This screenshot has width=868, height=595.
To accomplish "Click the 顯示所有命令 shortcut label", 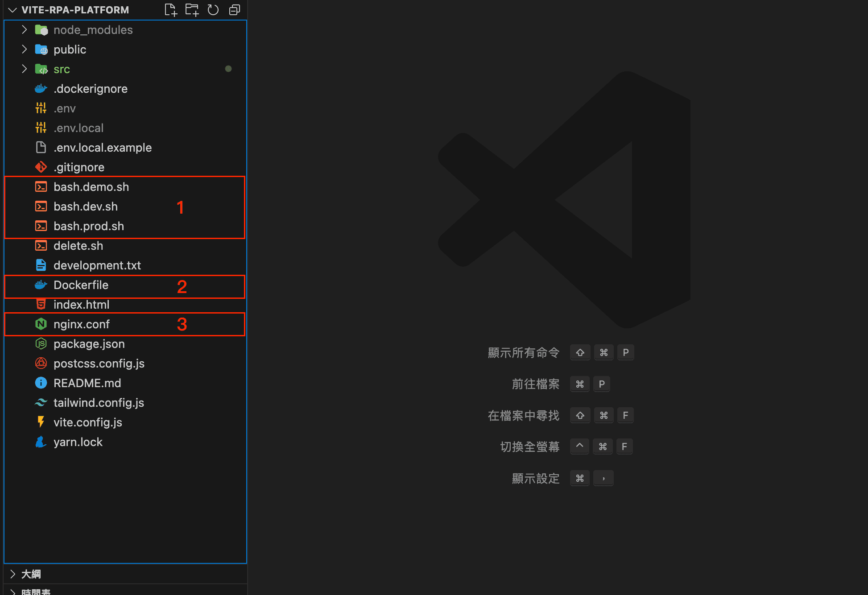I will click(524, 353).
